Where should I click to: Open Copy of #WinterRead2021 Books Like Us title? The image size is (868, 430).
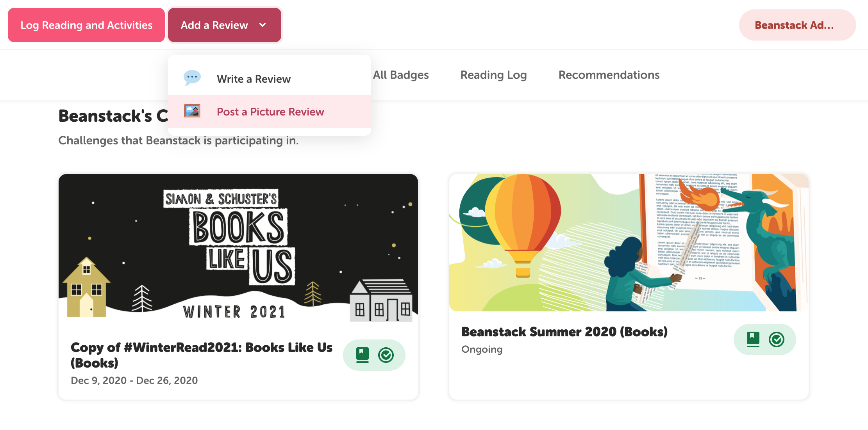click(201, 355)
